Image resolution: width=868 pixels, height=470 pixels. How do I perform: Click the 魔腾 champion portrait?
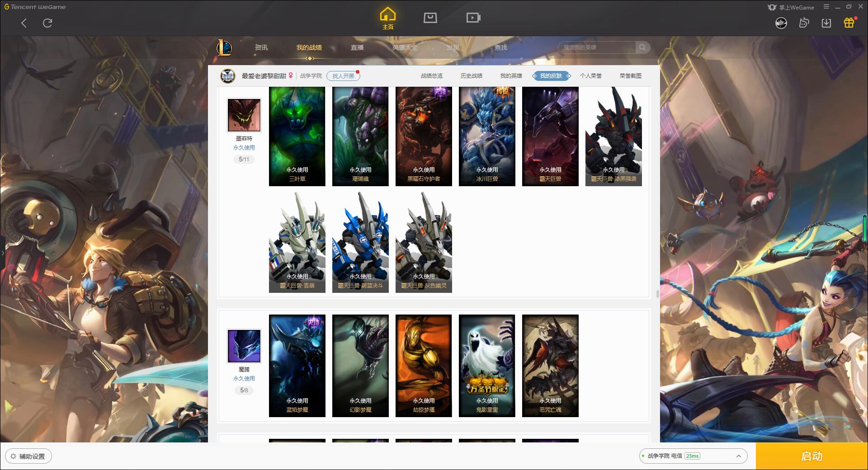[244, 346]
